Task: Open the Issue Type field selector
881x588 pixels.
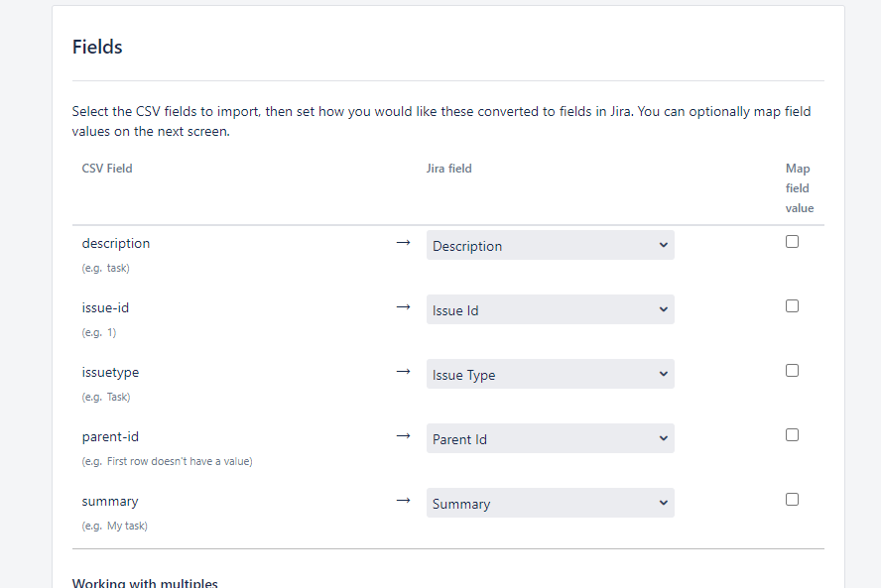Action: point(550,375)
